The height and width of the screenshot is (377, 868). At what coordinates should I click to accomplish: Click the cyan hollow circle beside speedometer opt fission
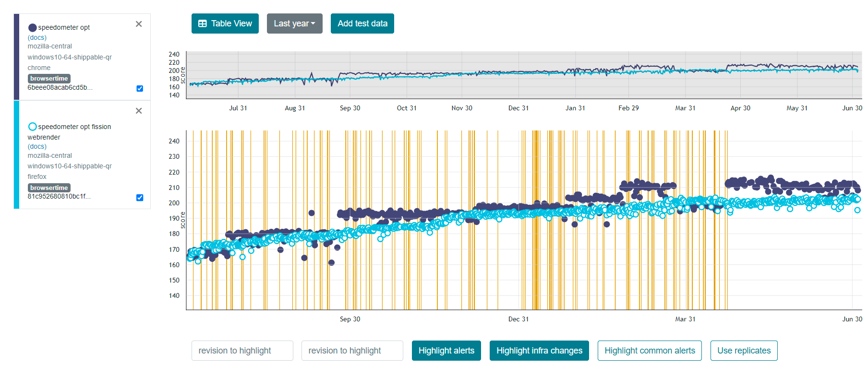pos(33,127)
